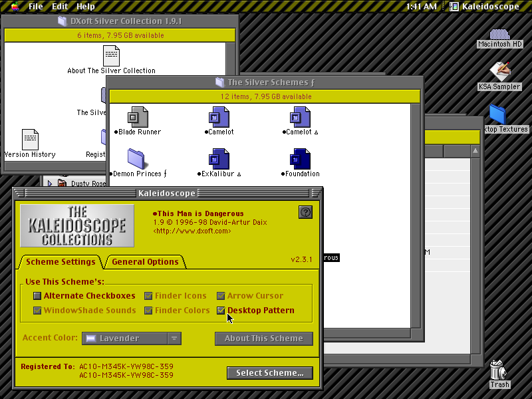This screenshot has height=399, width=532.
Task: Click the Kaleidoscope window collapse box
Action: 316,193
